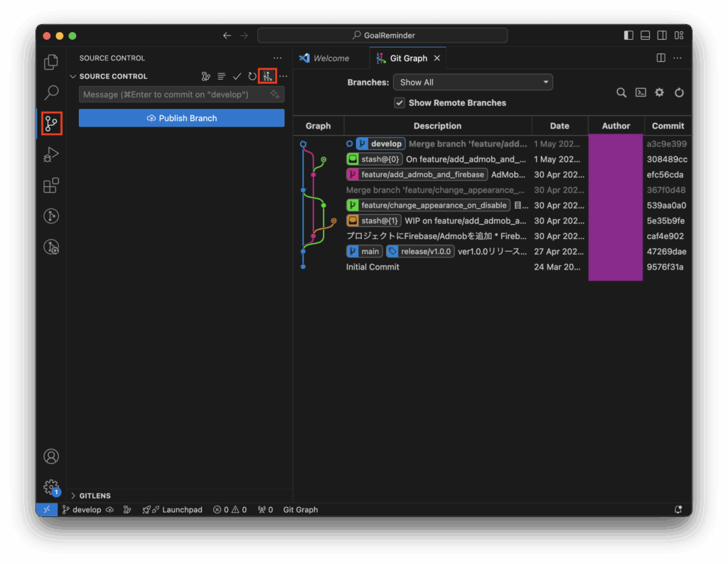Click Git Graph status bar item
This screenshot has width=728, height=564.
[301, 510]
